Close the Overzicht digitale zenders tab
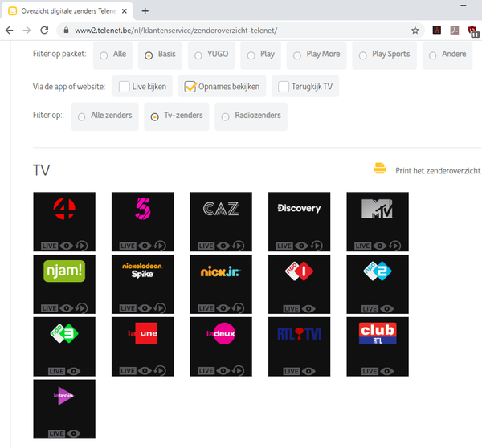This screenshot has width=482, height=448. 125,11
